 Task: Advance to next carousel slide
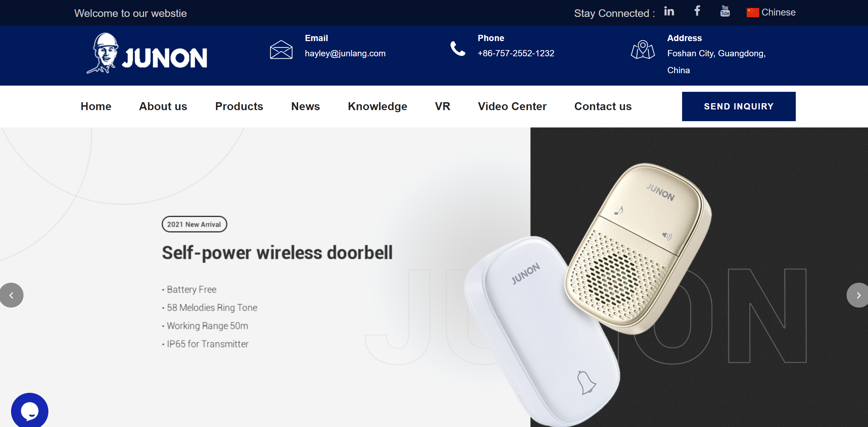pyautogui.click(x=858, y=295)
